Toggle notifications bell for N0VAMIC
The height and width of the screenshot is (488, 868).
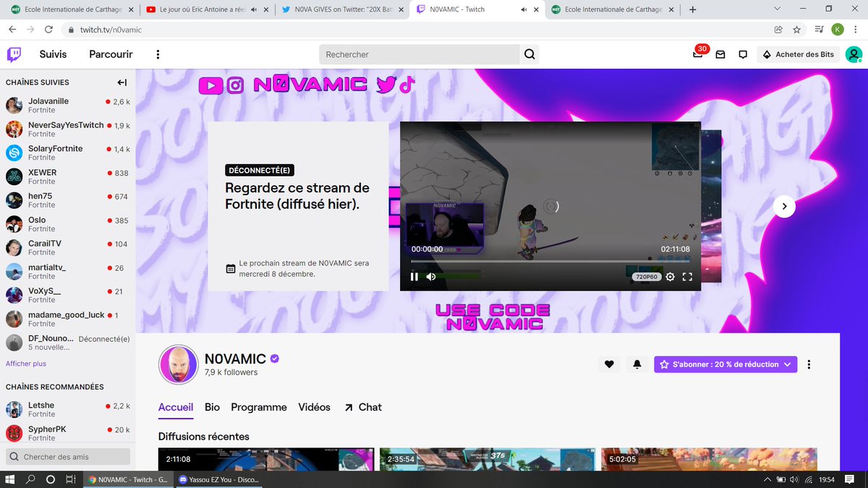pos(637,364)
